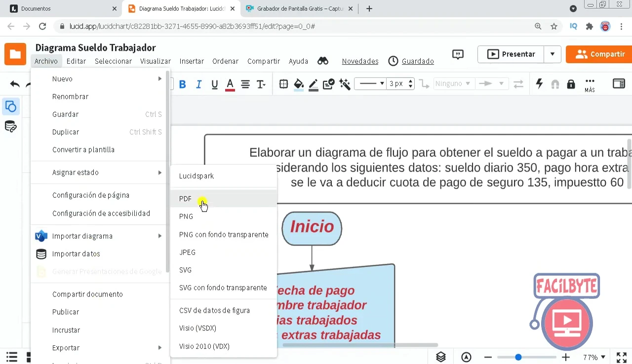Screen dimensions: 632x364
Task: Expand the Asignar estado submenu
Action: [99, 173]
